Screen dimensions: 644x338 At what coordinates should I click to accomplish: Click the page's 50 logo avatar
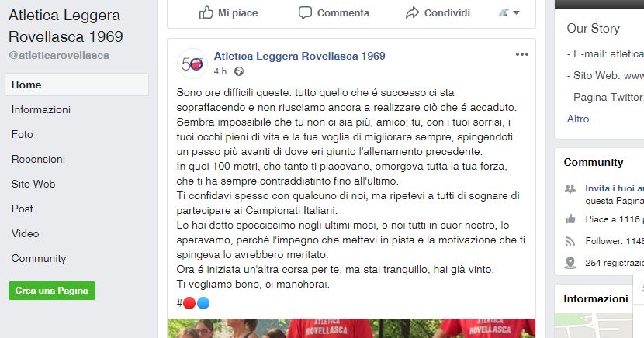click(192, 64)
